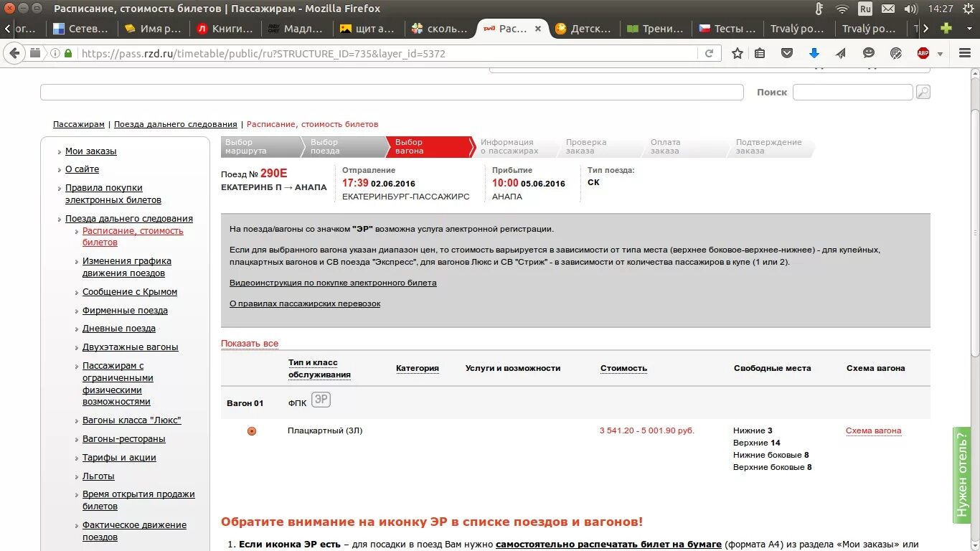Sort by the Стоимость column header
This screenshot has width=980, height=551.
[x=623, y=368]
